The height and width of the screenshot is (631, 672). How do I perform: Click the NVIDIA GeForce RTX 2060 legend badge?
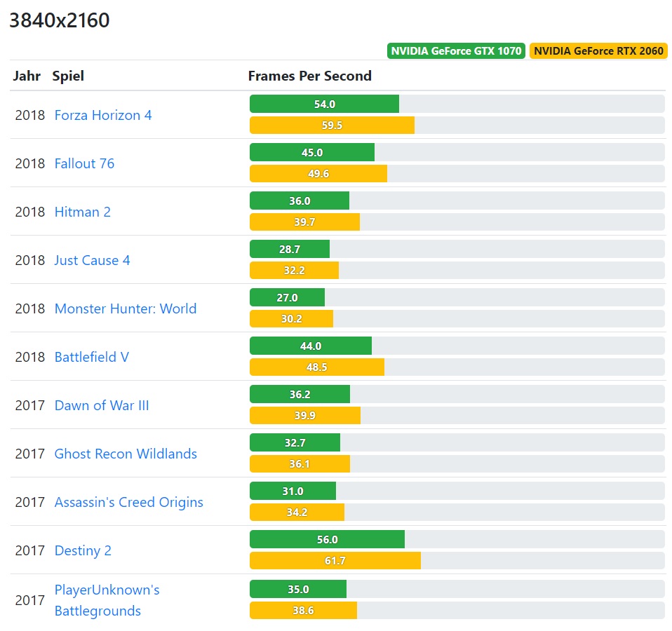[x=599, y=51]
